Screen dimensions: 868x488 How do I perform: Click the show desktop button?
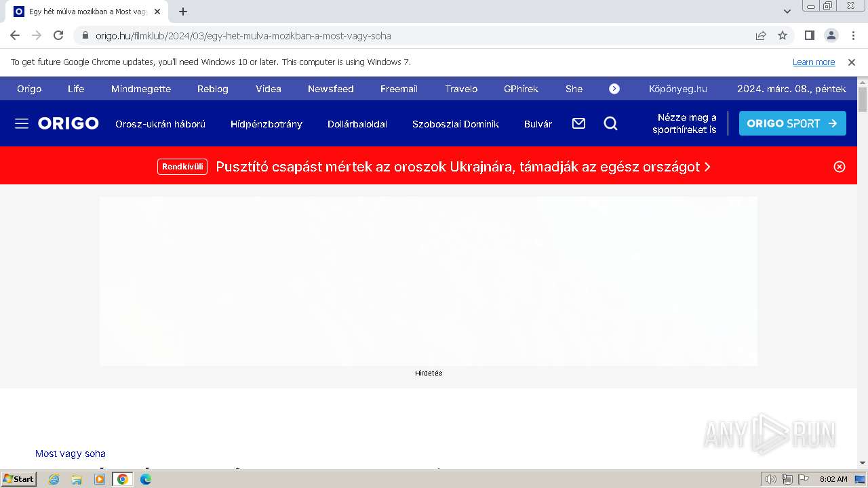[x=861, y=479]
